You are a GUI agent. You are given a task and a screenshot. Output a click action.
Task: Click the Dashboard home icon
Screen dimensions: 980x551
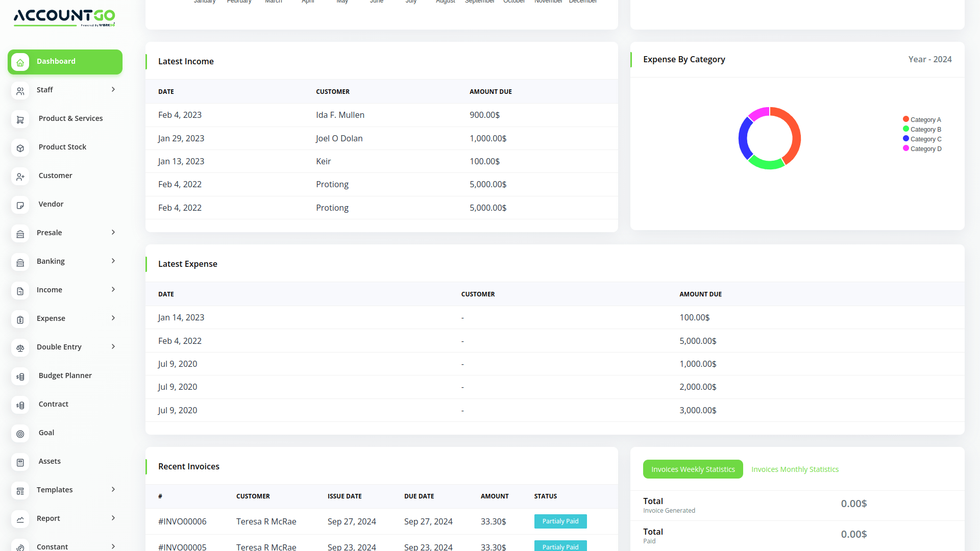tap(20, 62)
